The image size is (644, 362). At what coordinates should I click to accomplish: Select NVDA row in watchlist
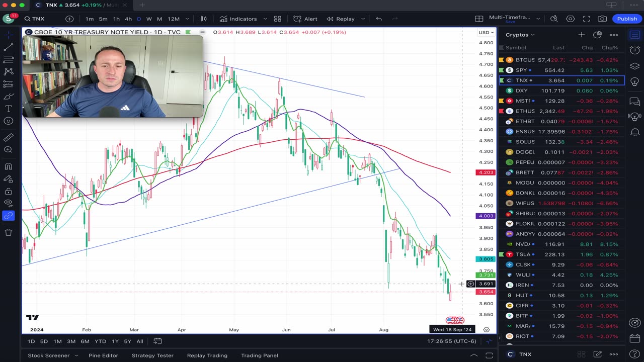pyautogui.click(x=561, y=244)
